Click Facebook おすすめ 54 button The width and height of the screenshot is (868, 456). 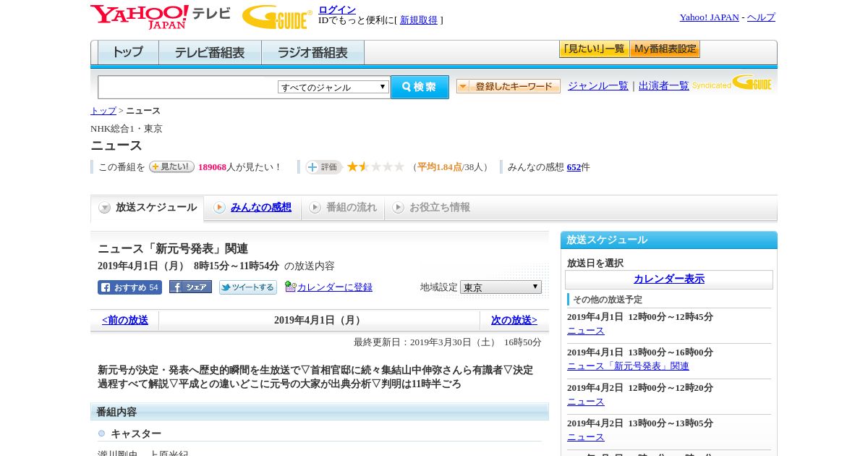(129, 287)
